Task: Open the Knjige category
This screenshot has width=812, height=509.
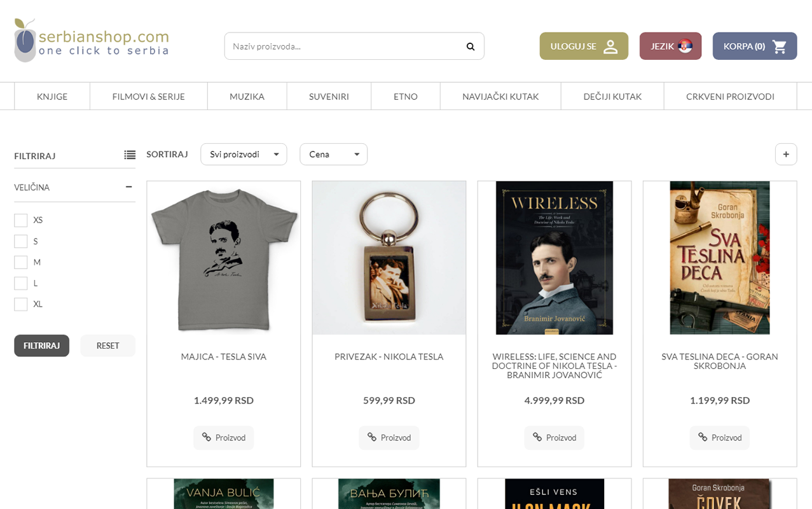Action: 52,97
